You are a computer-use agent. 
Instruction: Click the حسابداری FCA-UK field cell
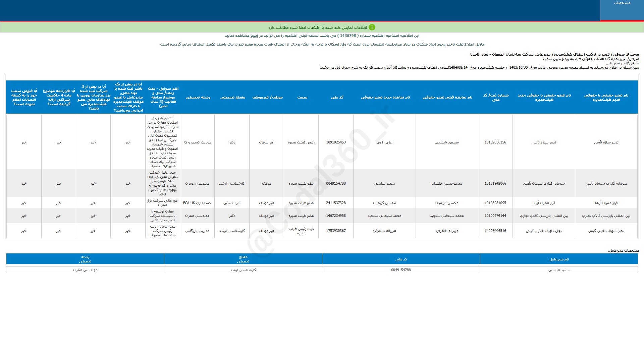(x=197, y=203)
